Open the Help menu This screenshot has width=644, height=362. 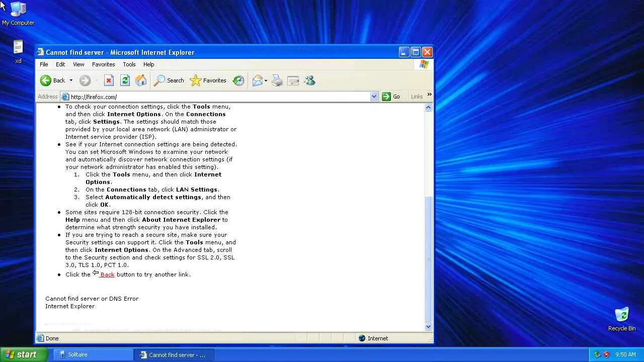148,64
